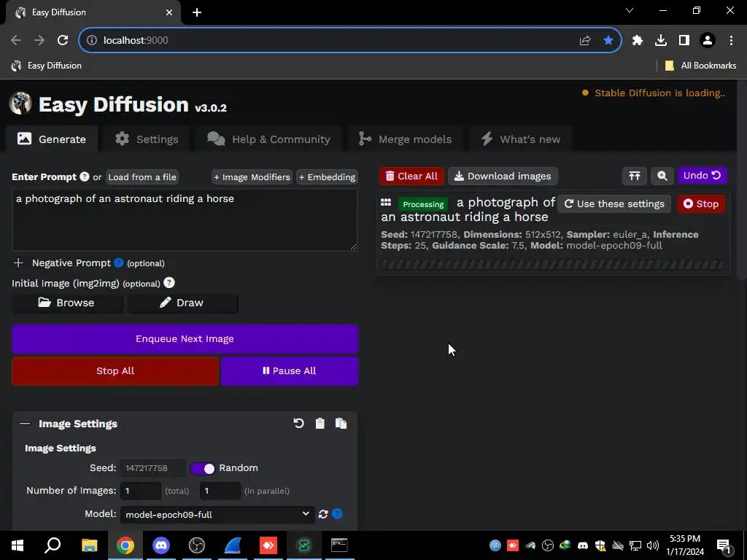The height and width of the screenshot is (560, 747).
Task: Click the browser back arrow
Action: pos(16,41)
